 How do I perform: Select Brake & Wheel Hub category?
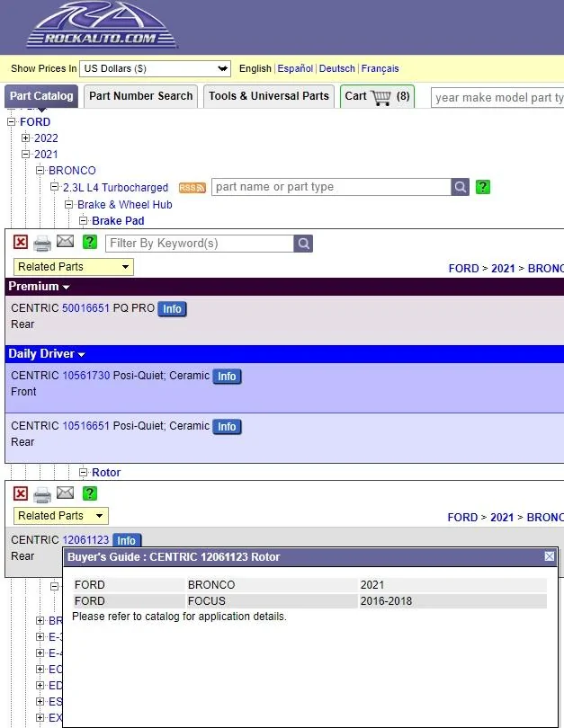tap(124, 205)
